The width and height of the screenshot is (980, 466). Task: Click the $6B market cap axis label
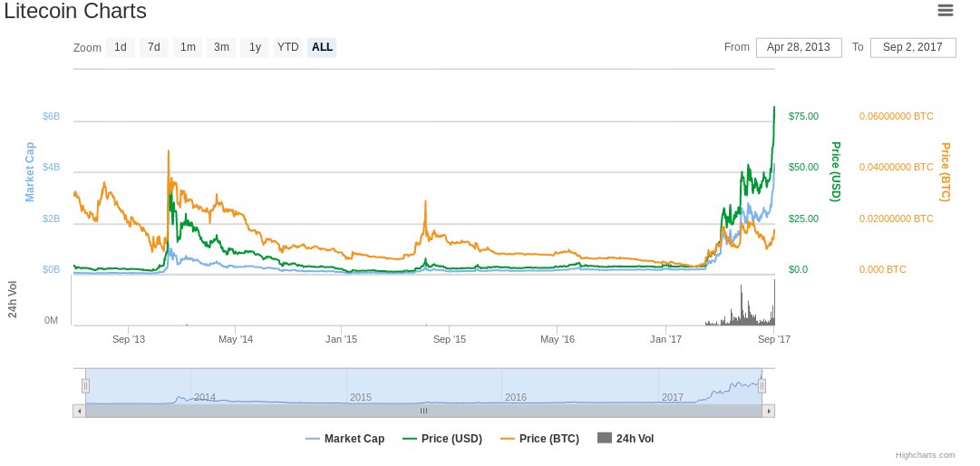(x=52, y=116)
